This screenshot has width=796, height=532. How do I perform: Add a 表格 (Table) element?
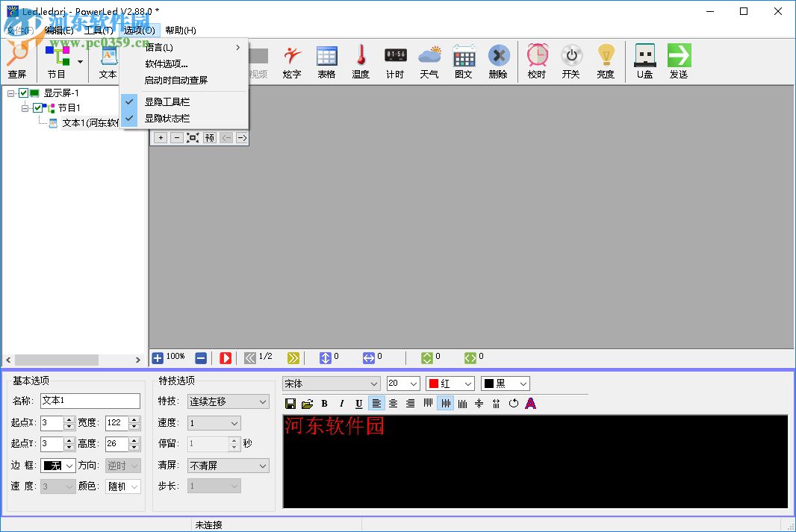pos(326,60)
